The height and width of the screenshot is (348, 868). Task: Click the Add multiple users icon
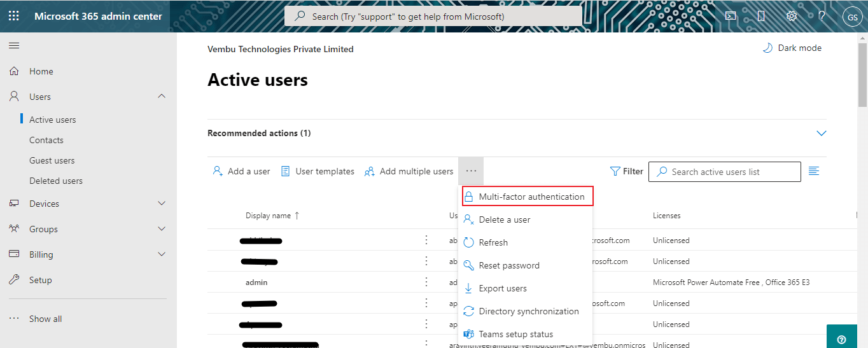point(369,171)
